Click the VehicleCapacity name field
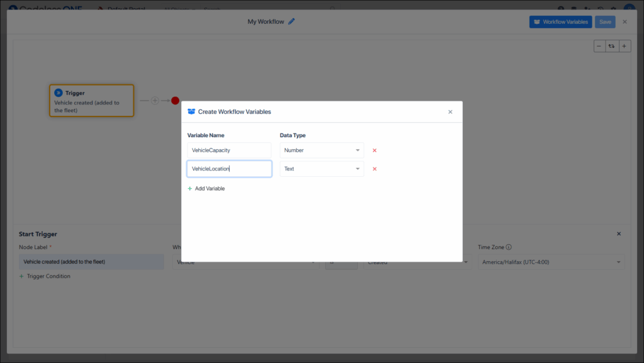The image size is (644, 363). pyautogui.click(x=229, y=150)
